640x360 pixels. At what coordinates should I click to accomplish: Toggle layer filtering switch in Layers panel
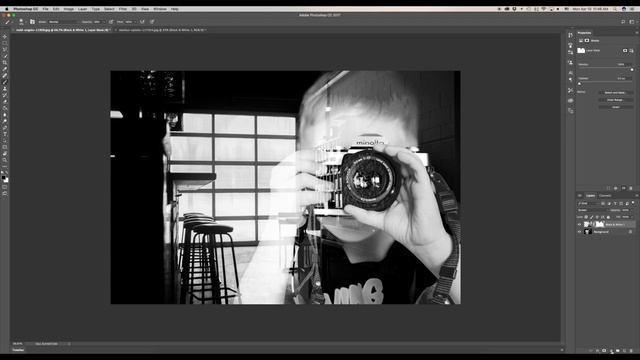point(633,202)
